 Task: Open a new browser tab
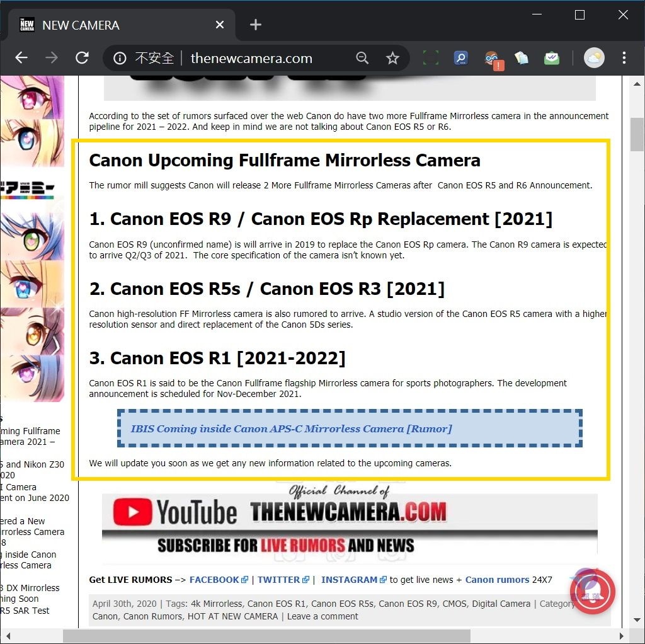pos(256,25)
